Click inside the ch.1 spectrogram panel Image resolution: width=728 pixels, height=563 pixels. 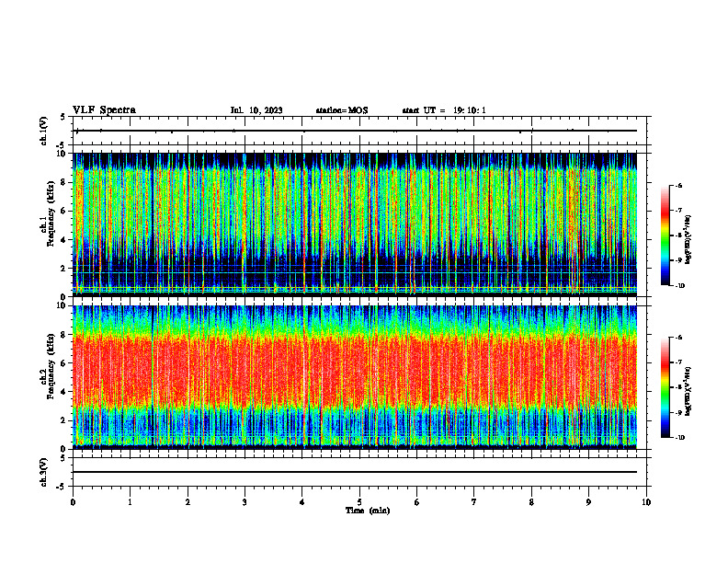coord(355,224)
